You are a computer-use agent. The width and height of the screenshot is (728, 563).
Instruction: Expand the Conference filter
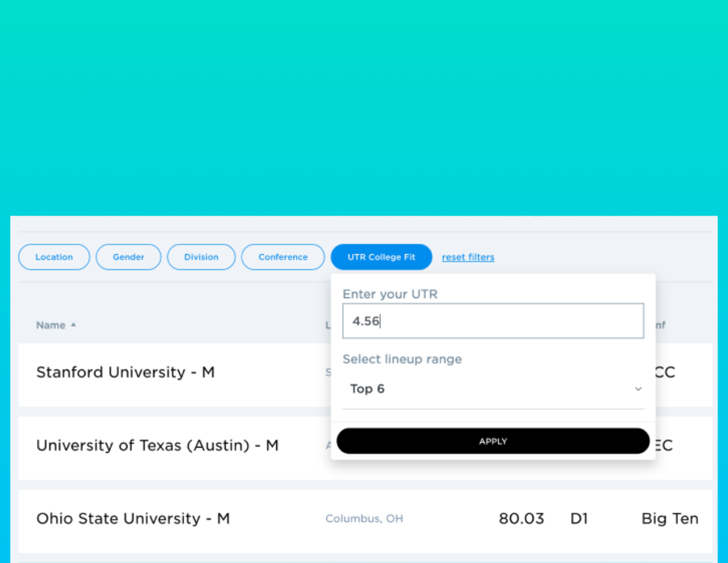pos(283,257)
